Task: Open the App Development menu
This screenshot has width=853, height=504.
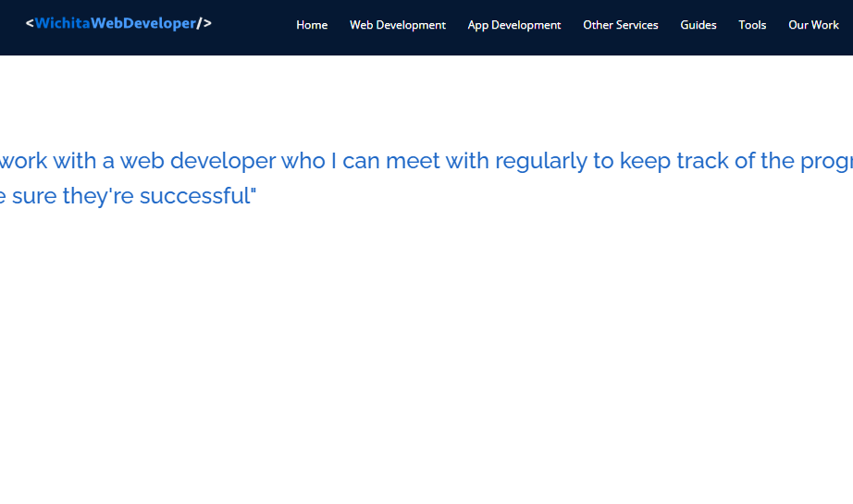Action: pos(513,25)
